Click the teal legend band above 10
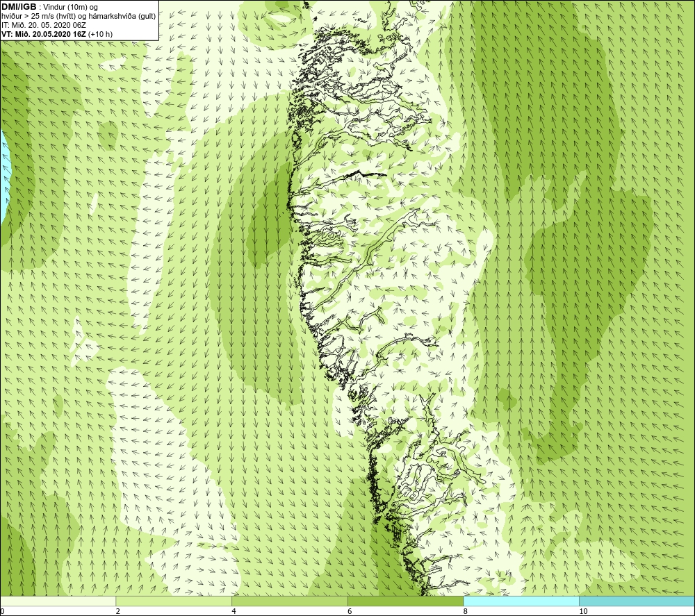The image size is (695, 616). [x=637, y=601]
